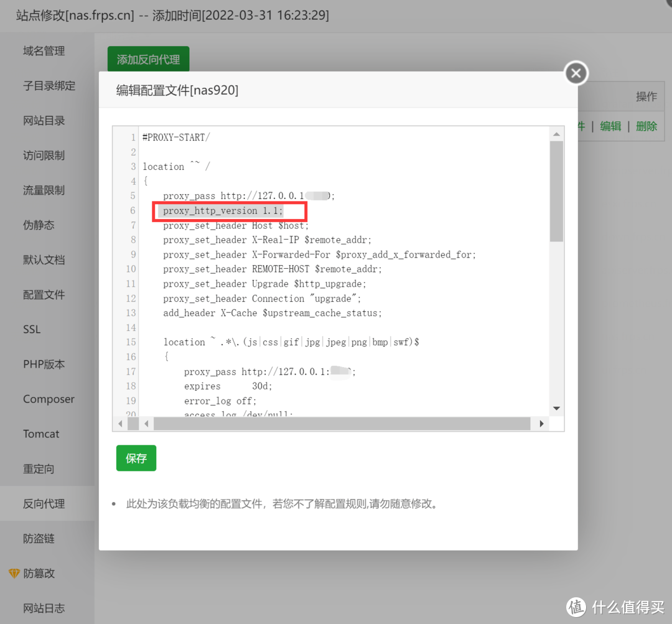The height and width of the screenshot is (624, 672).
Task: Click the horizontal scrollbar right arrow
Action: tap(542, 424)
